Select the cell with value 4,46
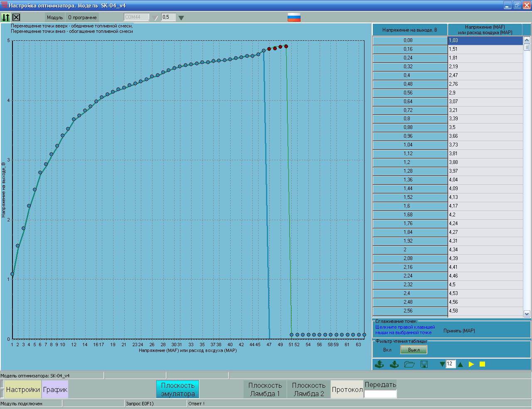Screen dimensions: 532x409 point(485,276)
